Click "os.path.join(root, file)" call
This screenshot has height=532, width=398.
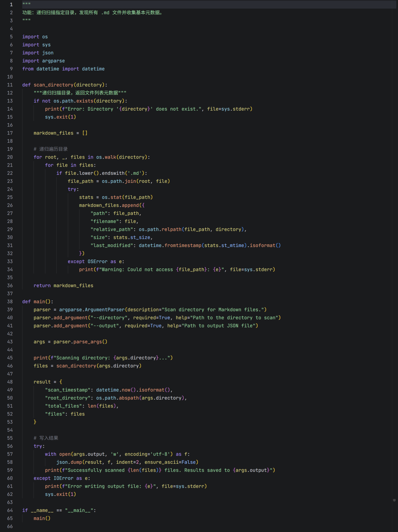136,181
